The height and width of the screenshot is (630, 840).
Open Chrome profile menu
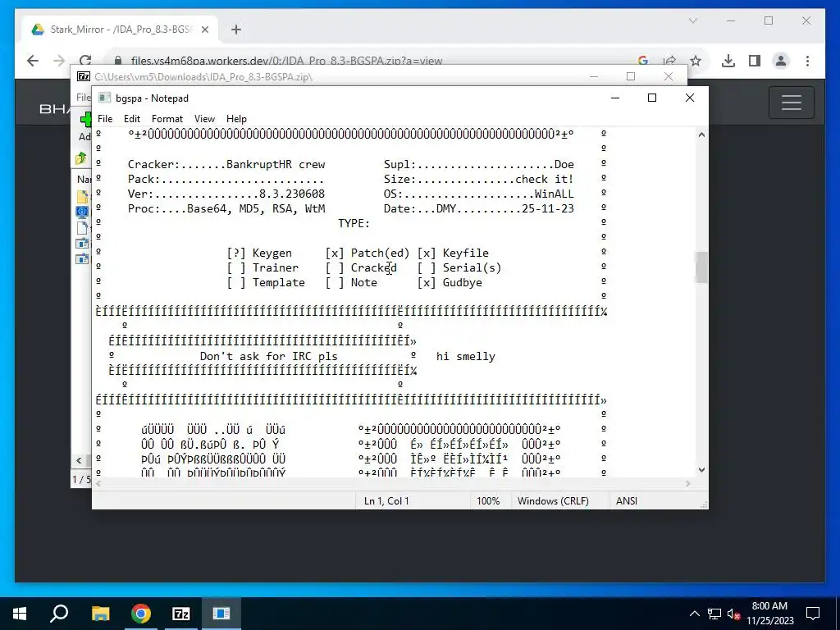point(781,61)
